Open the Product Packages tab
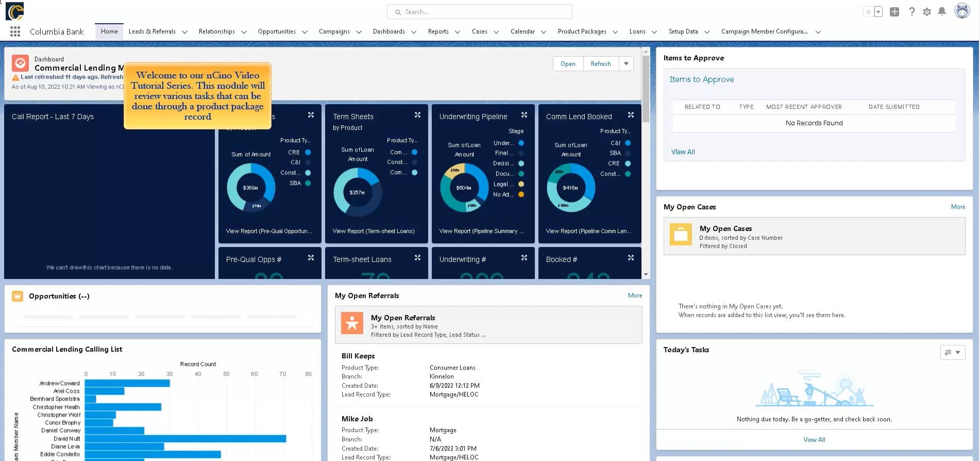 tap(582, 31)
